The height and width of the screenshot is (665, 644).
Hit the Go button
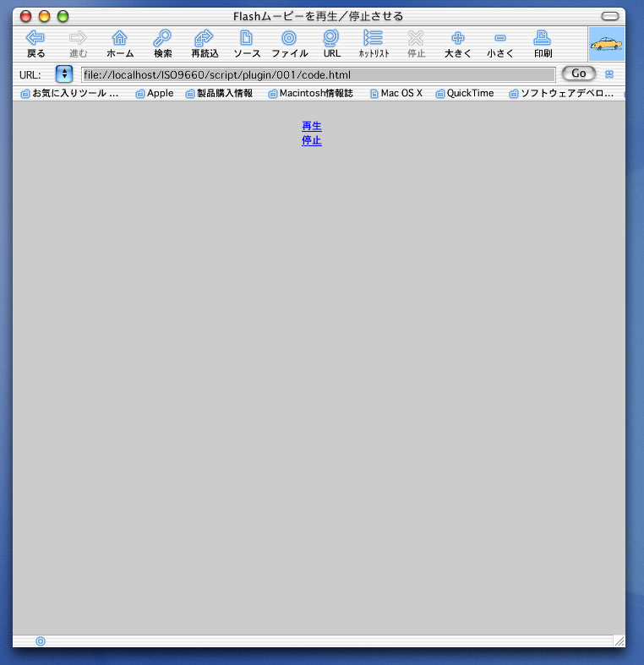[579, 74]
